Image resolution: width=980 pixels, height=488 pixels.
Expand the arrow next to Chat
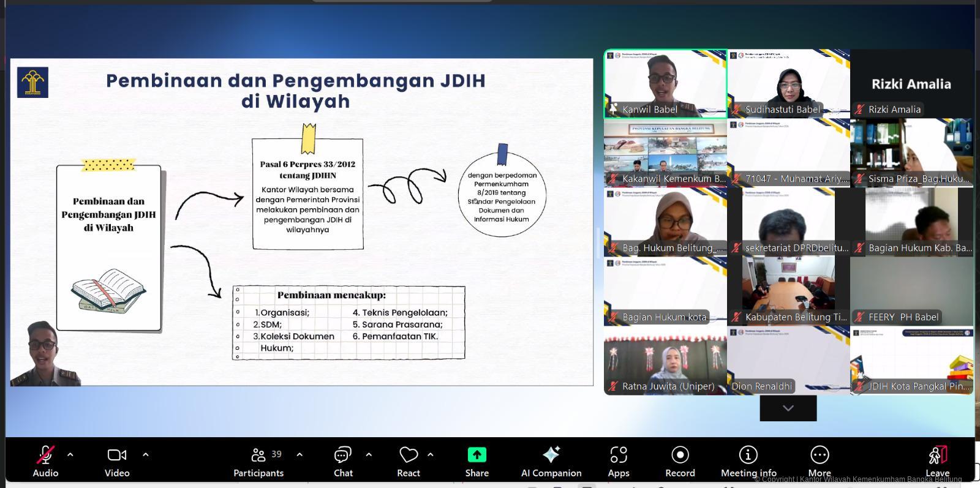pos(369,454)
